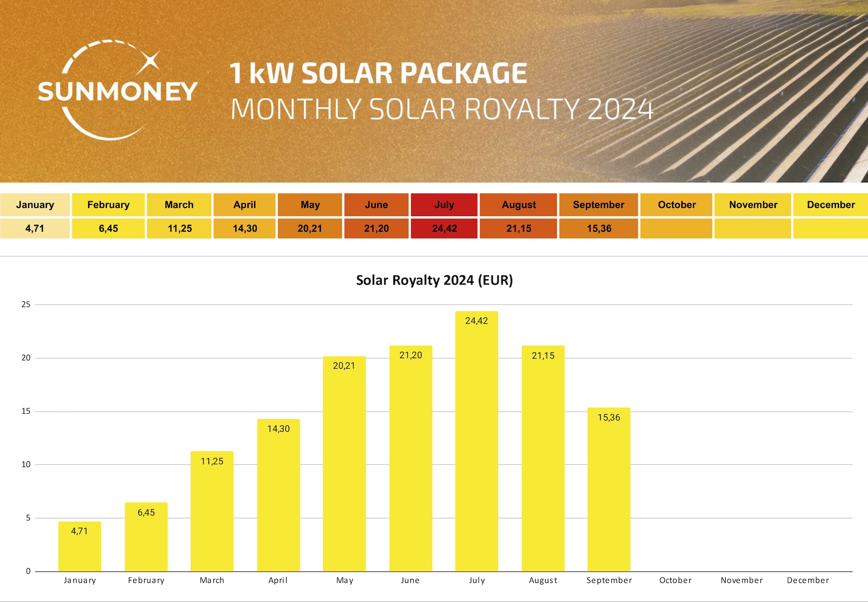868x602 pixels.
Task: Select the July header cell
Action: [x=444, y=204]
